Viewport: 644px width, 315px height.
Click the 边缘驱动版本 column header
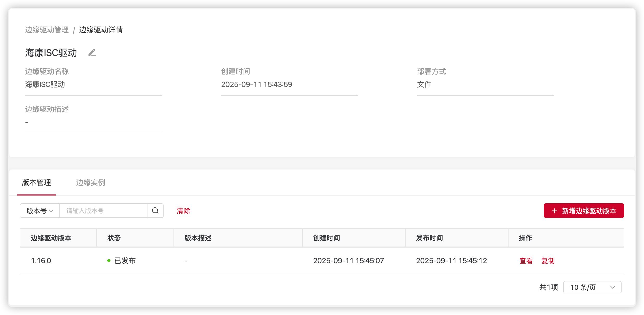(x=51, y=238)
